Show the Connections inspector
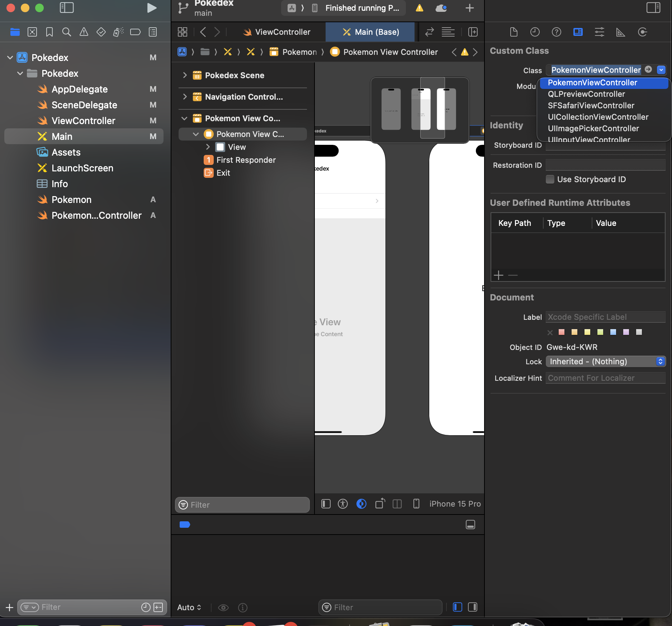This screenshot has width=672, height=626. coord(643,32)
